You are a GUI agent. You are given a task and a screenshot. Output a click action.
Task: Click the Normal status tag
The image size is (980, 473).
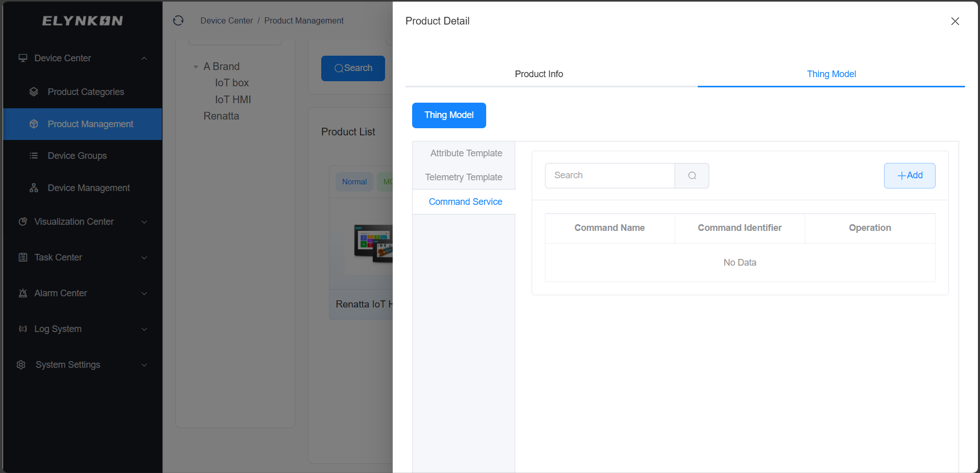click(354, 182)
